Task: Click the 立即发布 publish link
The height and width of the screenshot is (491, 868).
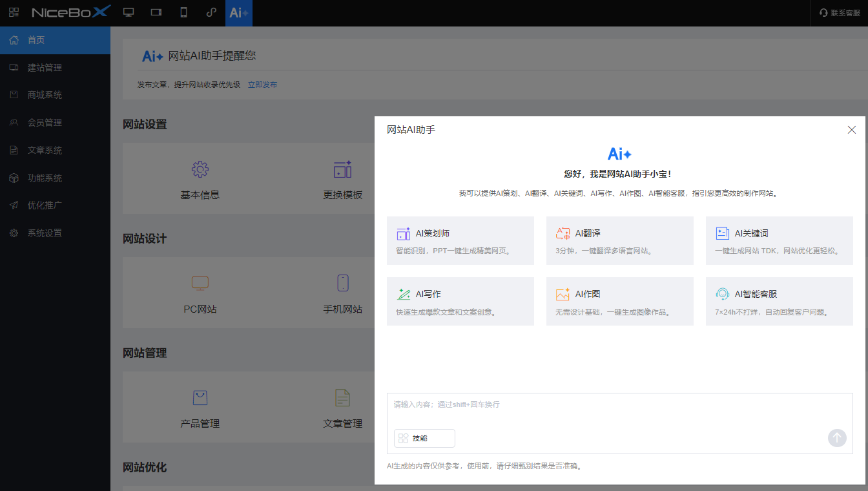Action: 263,84
